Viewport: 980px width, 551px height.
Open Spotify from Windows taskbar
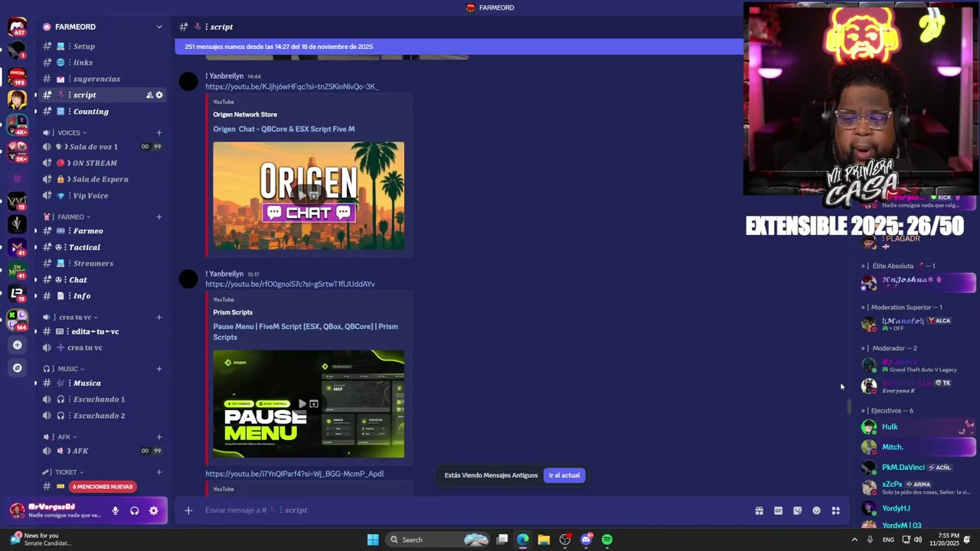tap(607, 540)
